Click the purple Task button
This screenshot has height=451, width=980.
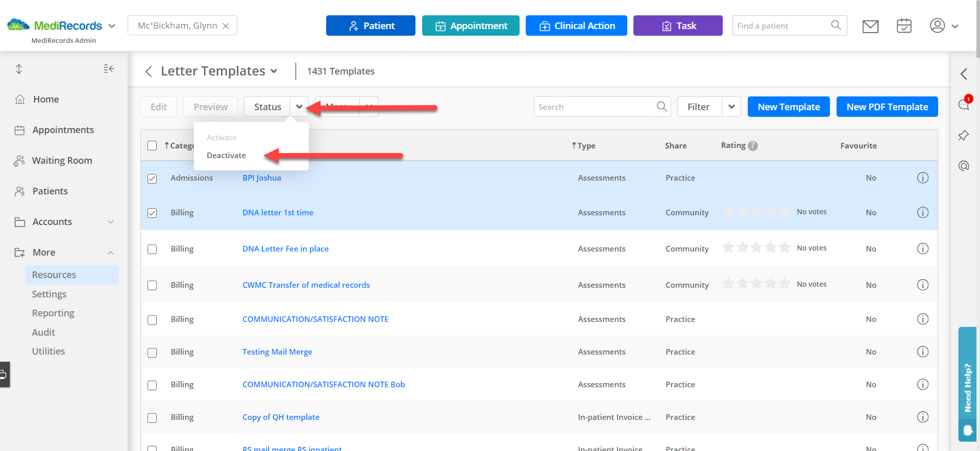click(x=678, y=26)
